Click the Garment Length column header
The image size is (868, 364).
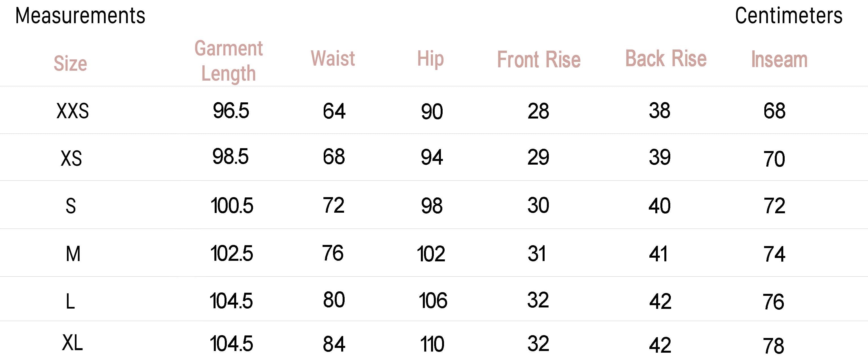[x=229, y=61]
